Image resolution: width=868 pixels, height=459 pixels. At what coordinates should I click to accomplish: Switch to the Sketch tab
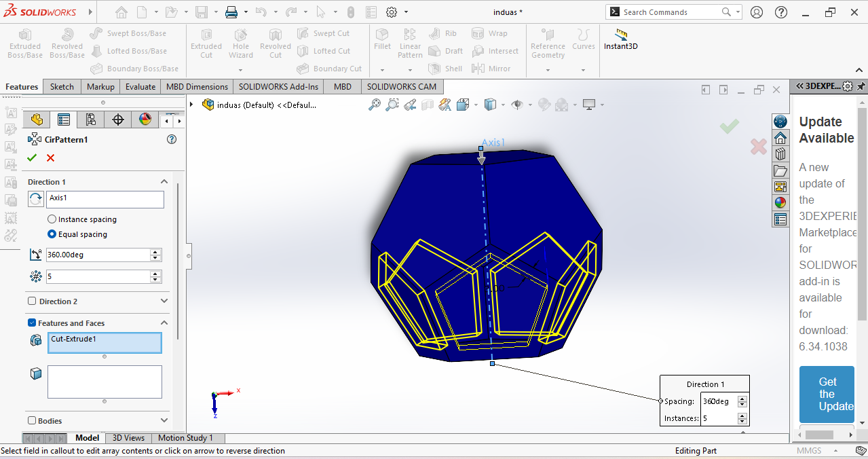[62, 86]
